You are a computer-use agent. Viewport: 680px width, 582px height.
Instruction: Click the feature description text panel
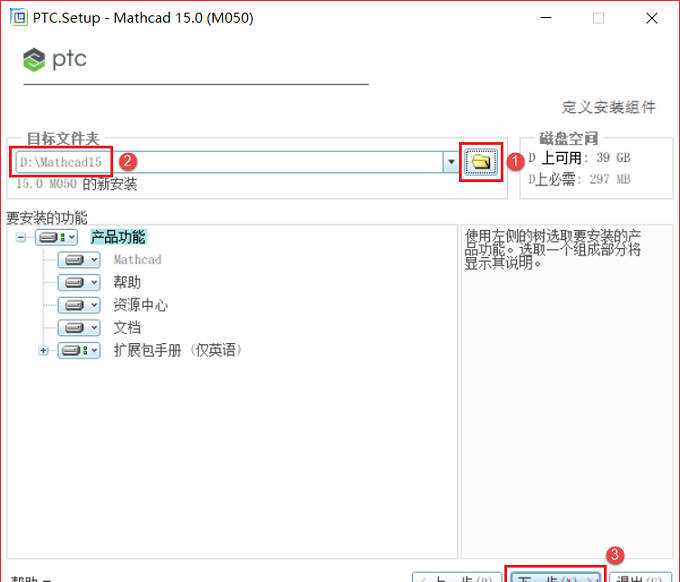[x=567, y=392]
